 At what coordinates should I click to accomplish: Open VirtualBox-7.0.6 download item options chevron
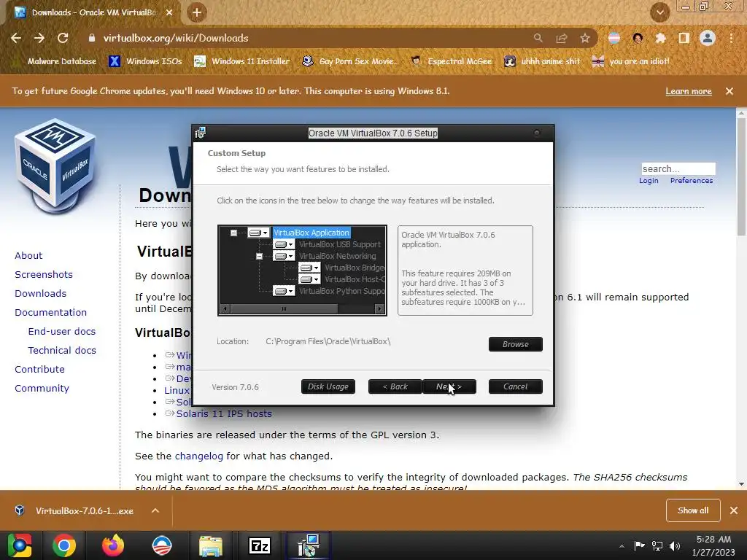tap(155, 510)
